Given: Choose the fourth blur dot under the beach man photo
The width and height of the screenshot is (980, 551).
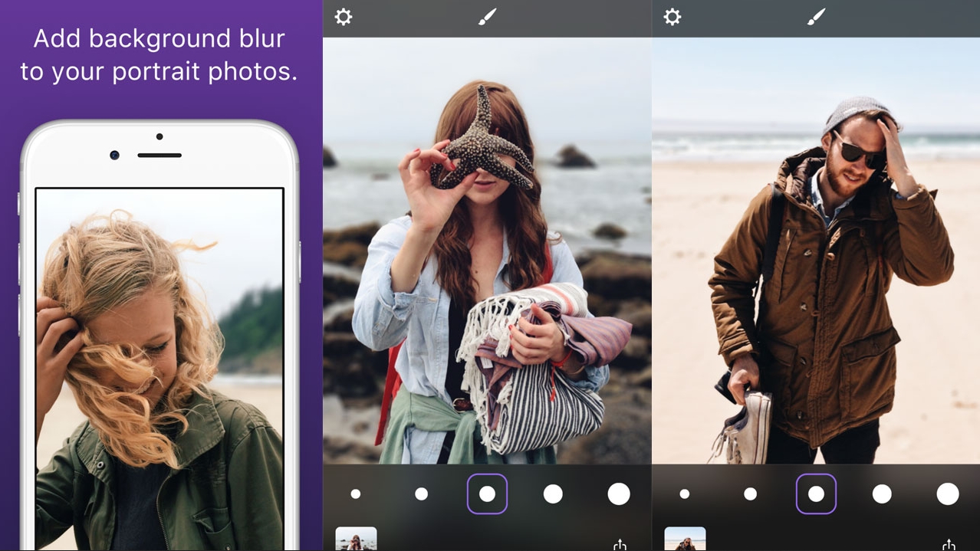Looking at the screenshot, I should click(882, 494).
